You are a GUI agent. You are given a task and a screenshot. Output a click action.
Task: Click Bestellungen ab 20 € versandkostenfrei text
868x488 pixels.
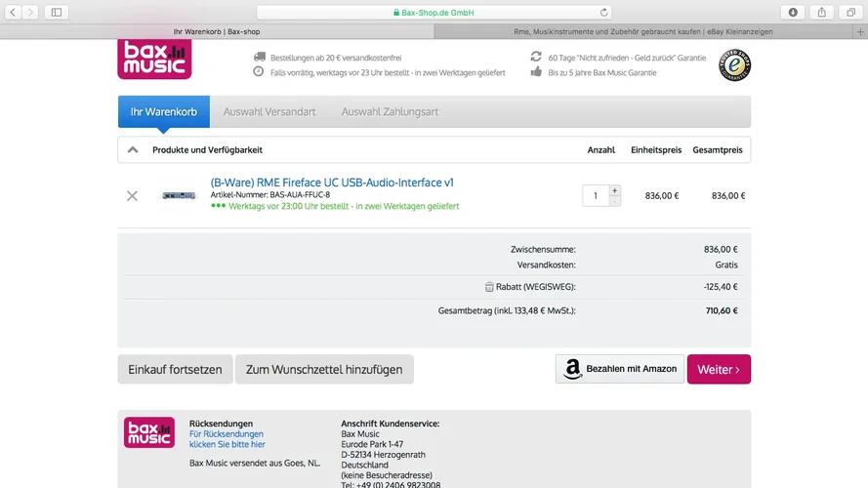click(x=336, y=58)
